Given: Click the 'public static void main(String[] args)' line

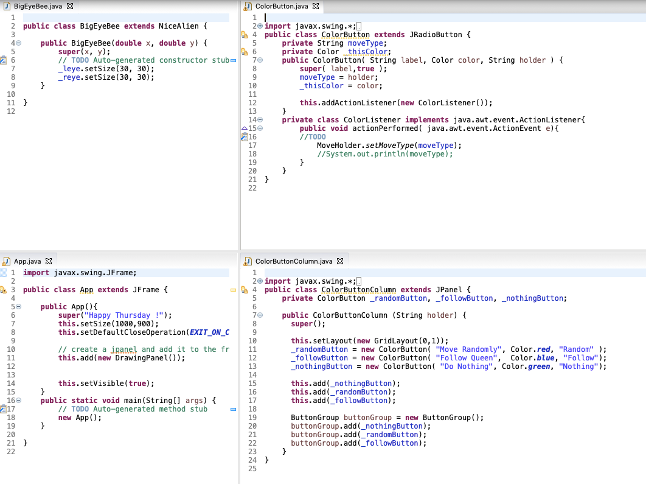Looking at the screenshot, I should [128, 400].
